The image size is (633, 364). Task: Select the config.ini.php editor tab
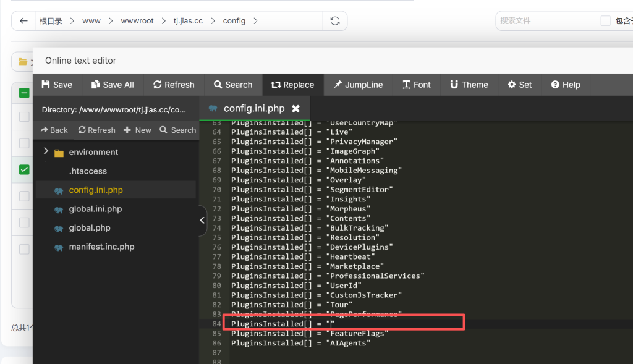[254, 109]
